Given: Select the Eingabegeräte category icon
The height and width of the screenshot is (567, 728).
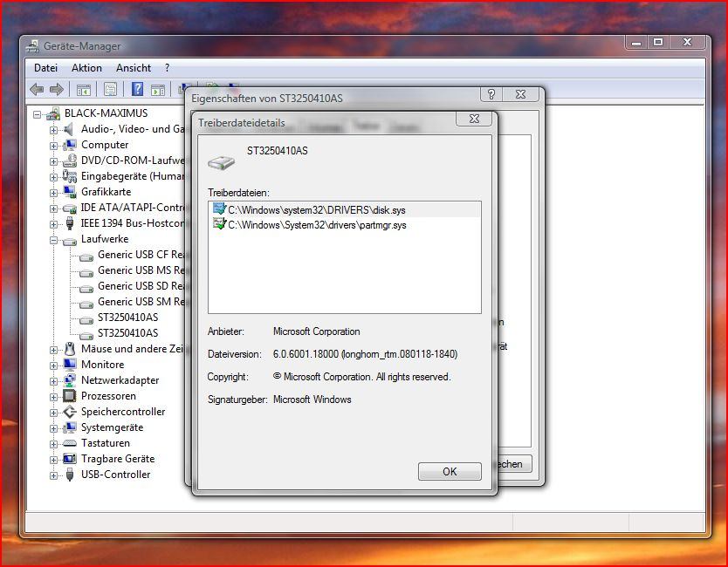Looking at the screenshot, I should click(70, 176).
